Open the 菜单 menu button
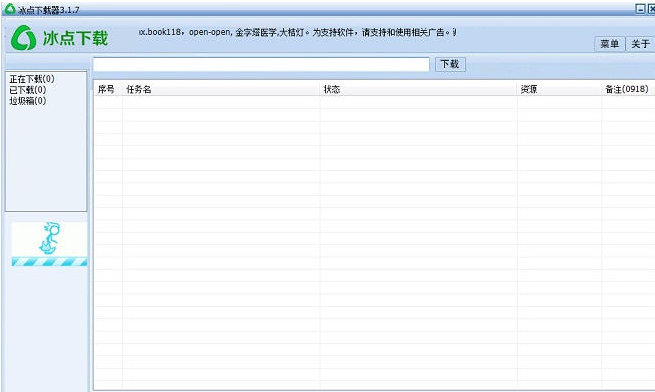The height and width of the screenshot is (392, 655). [x=609, y=43]
